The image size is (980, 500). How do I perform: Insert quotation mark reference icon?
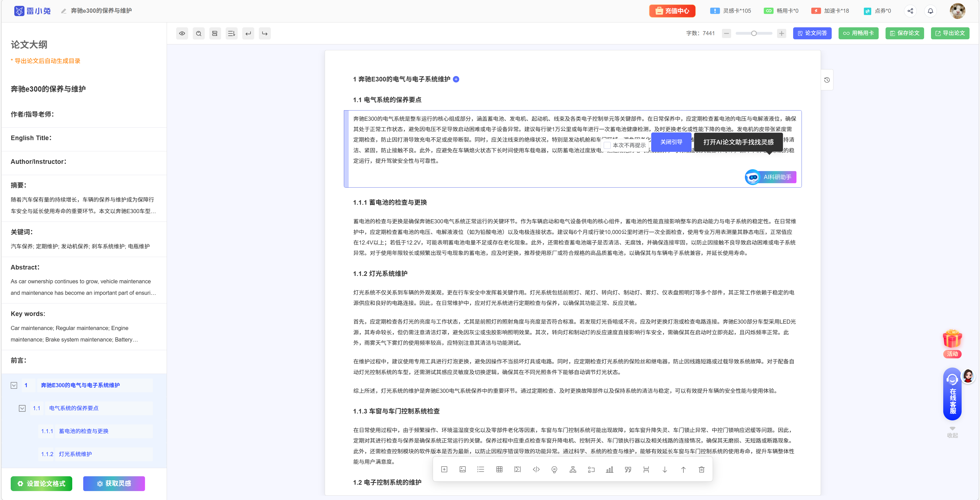(628, 470)
